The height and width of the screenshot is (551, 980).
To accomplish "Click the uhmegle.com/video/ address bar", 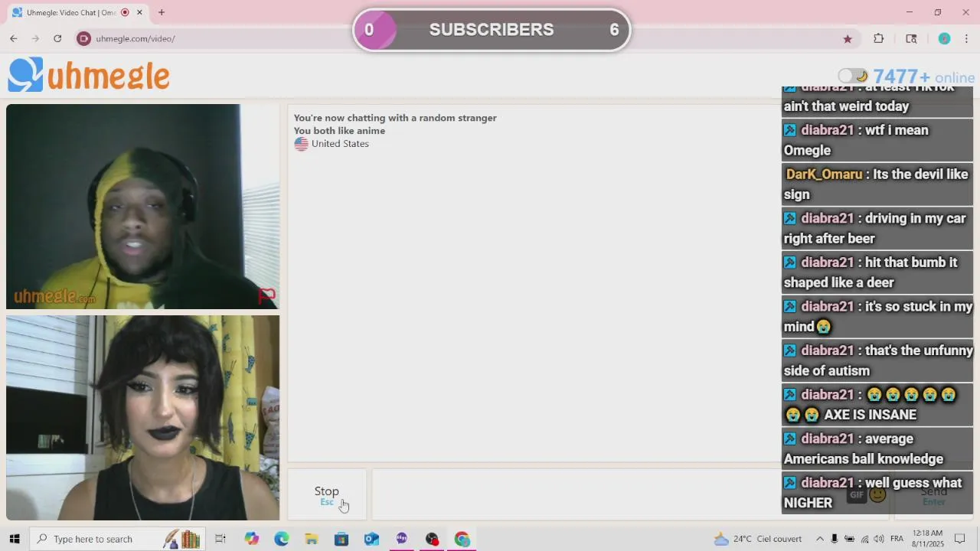I will coord(136,38).
